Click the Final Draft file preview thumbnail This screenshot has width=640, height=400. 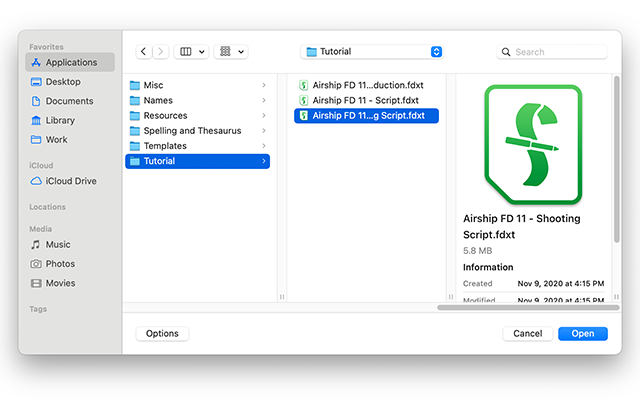point(532,145)
